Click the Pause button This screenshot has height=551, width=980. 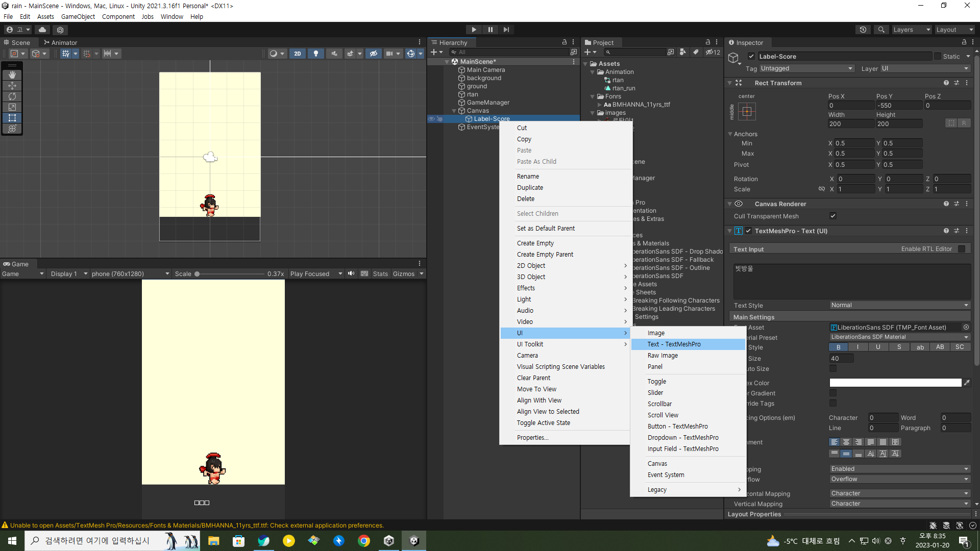click(490, 30)
